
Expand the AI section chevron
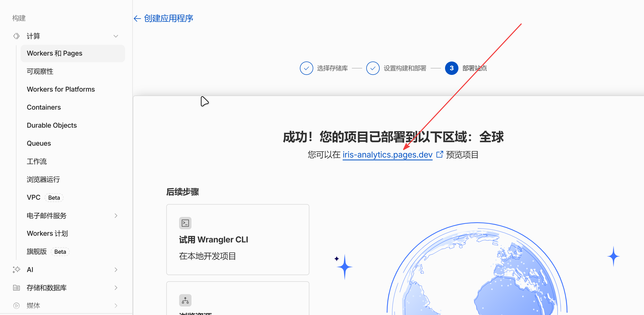116,270
